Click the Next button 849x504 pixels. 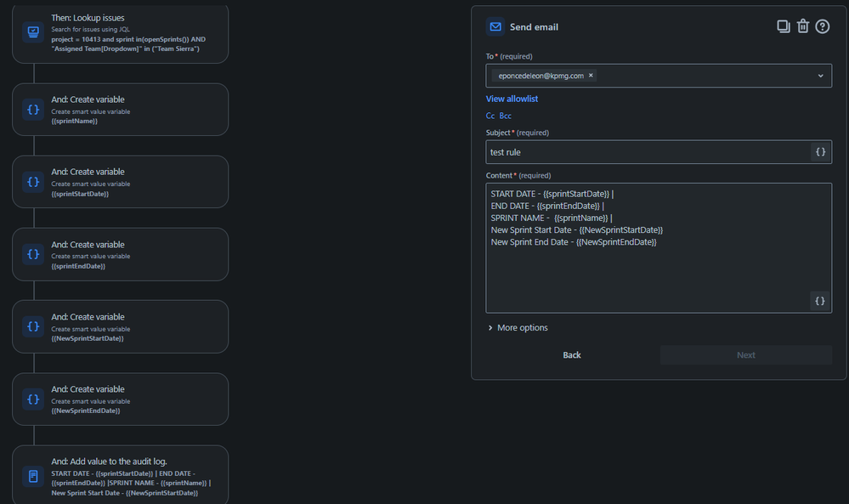[745, 354]
